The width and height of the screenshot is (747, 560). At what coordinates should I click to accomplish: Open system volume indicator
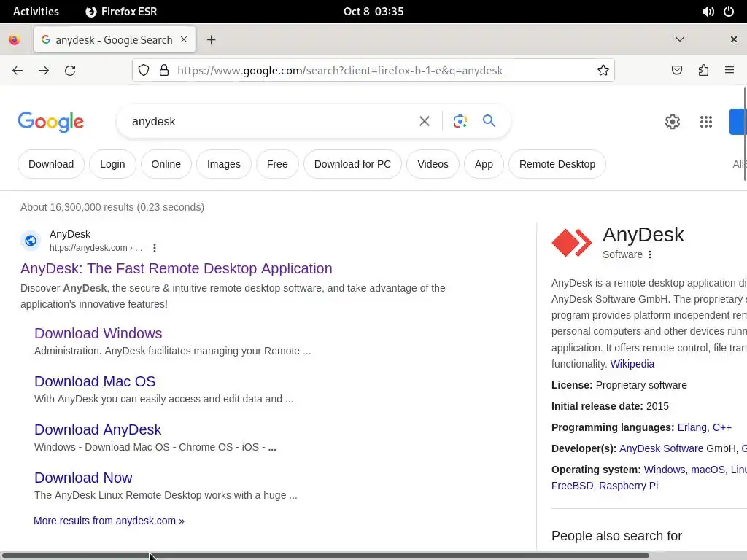[708, 12]
